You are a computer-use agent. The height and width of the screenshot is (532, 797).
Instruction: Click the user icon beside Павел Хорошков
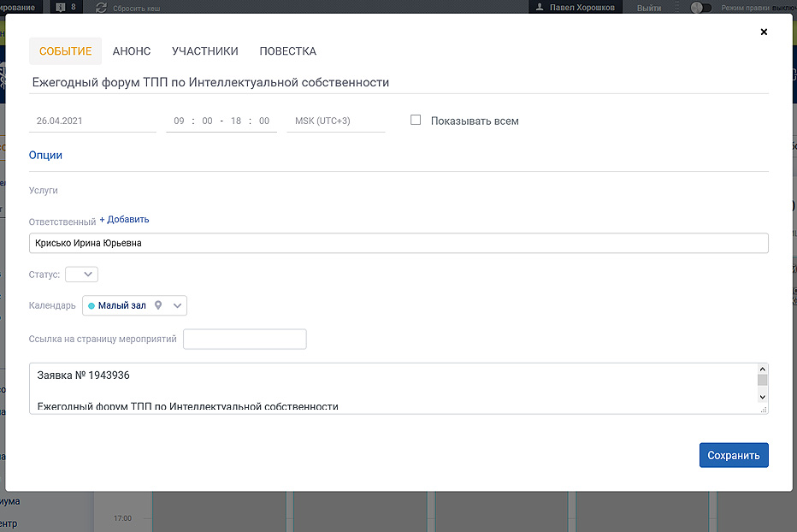point(539,7)
